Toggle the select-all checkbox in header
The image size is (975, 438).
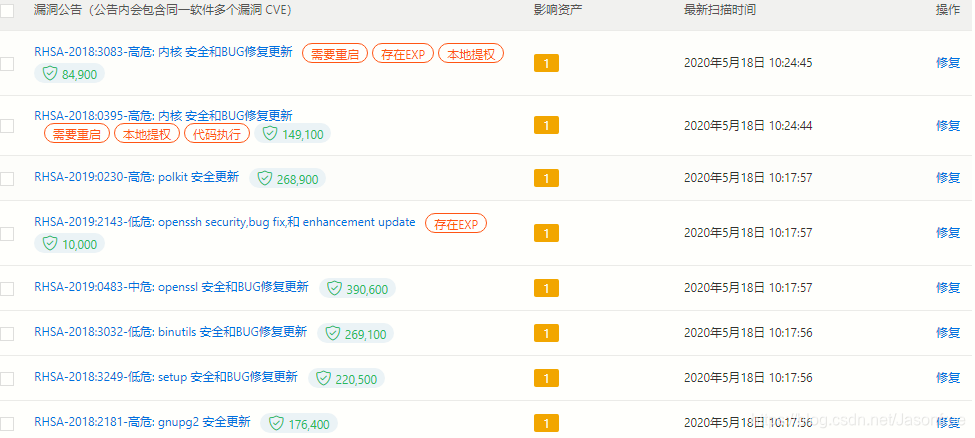click(7, 11)
